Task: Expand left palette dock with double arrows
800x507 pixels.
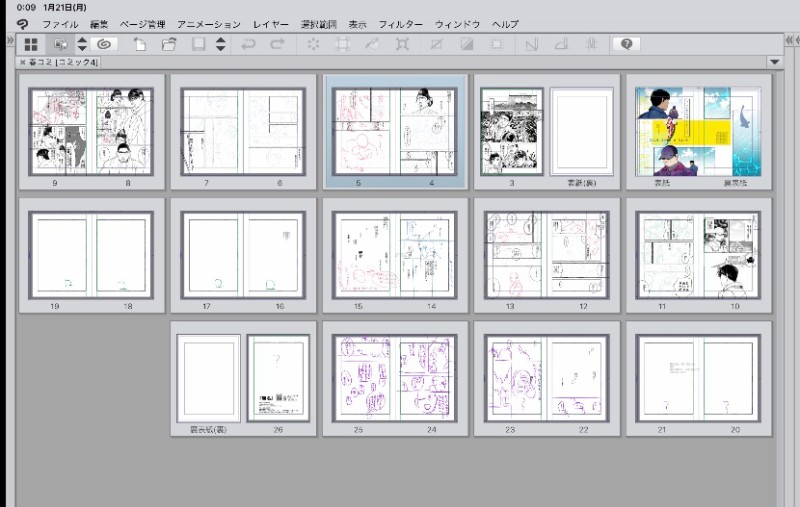Action: click(10, 40)
